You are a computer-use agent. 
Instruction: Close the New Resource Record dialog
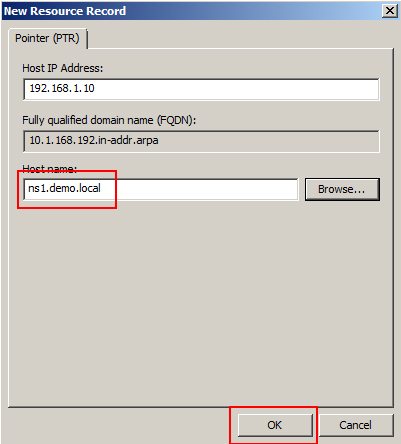point(390,11)
